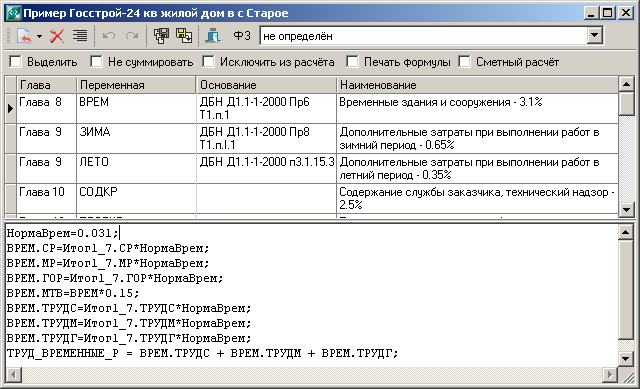The height and width of the screenshot is (389, 640).
Task: Toggle the Сметный расчёт checkbox
Action: (464, 62)
